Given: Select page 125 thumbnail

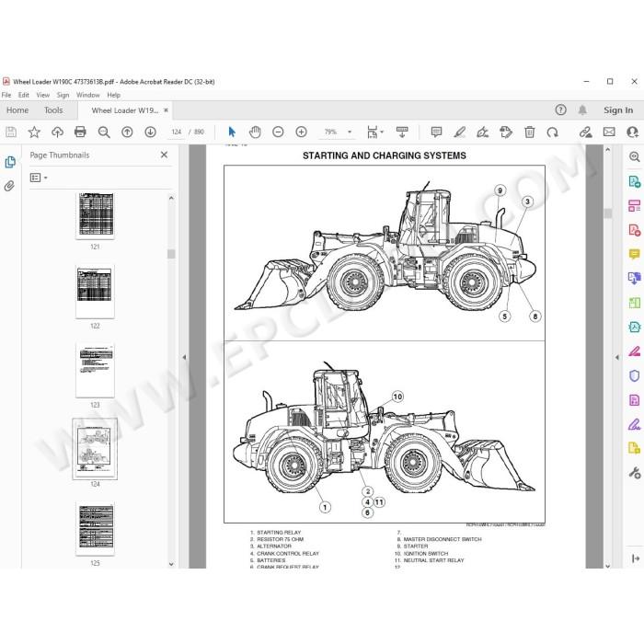Looking at the screenshot, I should click(x=95, y=529).
